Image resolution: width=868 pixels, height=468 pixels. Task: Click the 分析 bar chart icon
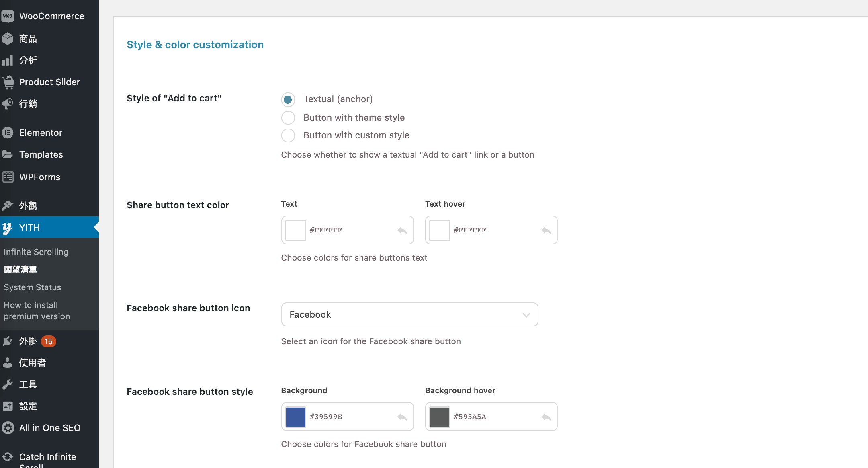pyautogui.click(x=8, y=60)
